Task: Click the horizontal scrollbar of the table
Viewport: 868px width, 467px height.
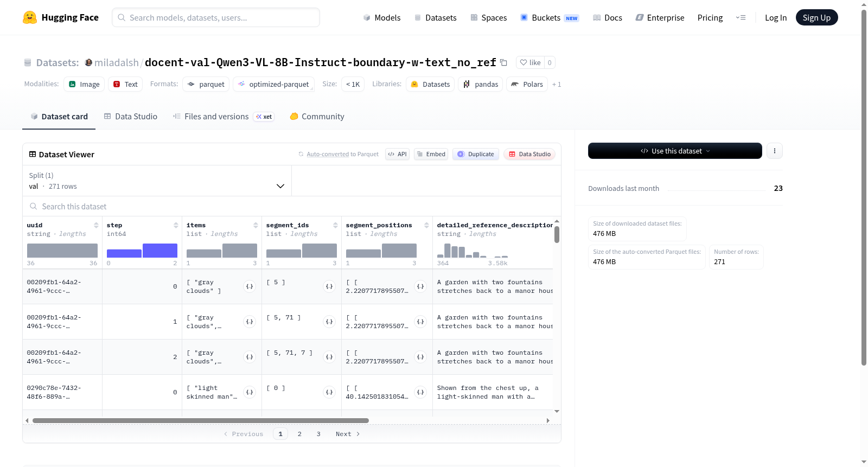Action: 201,420
